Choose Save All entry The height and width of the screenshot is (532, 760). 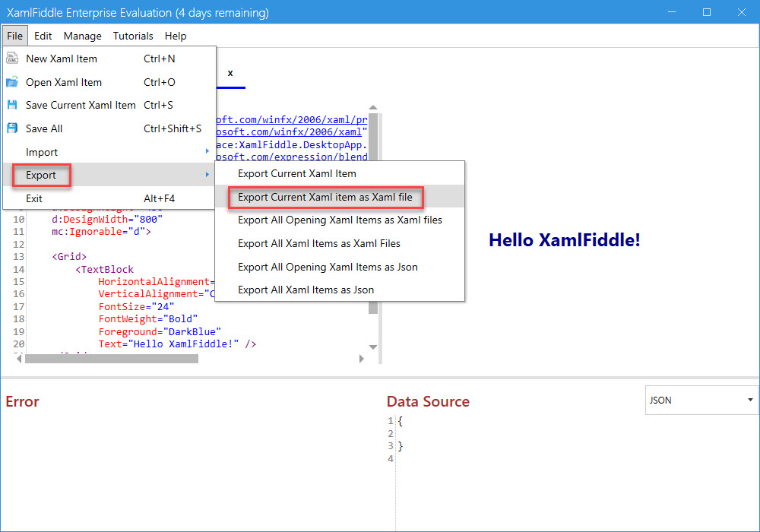pos(109,128)
